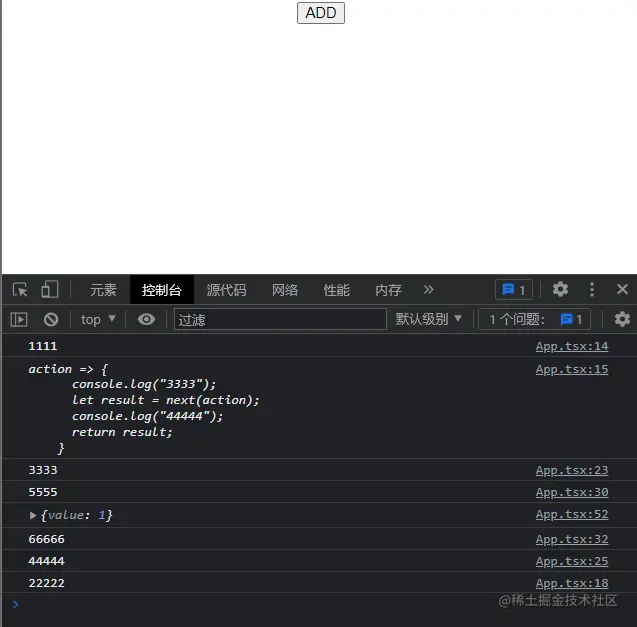Open source link App.tsx:14
637x627 pixels.
[x=572, y=346]
